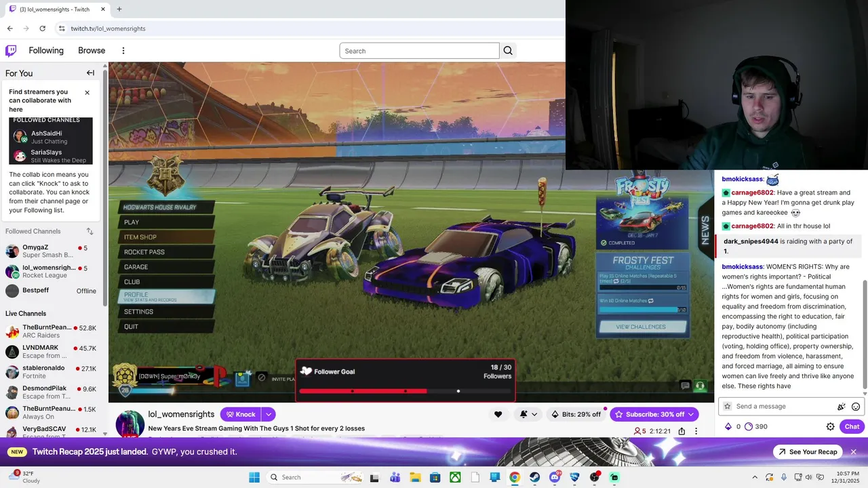This screenshot has width=868, height=488.
Task: Open Windows Start menu
Action: point(254,477)
